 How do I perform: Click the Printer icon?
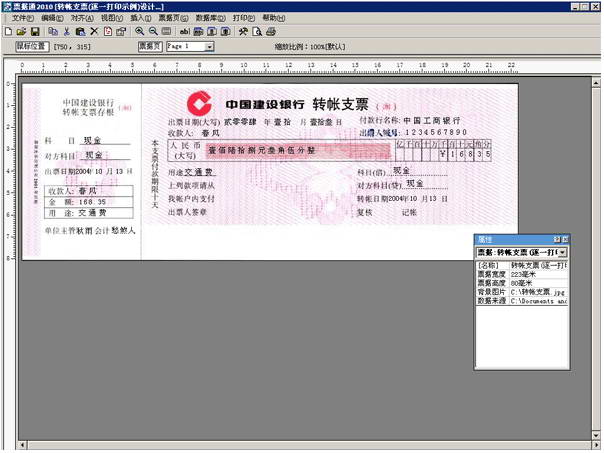coord(271,32)
